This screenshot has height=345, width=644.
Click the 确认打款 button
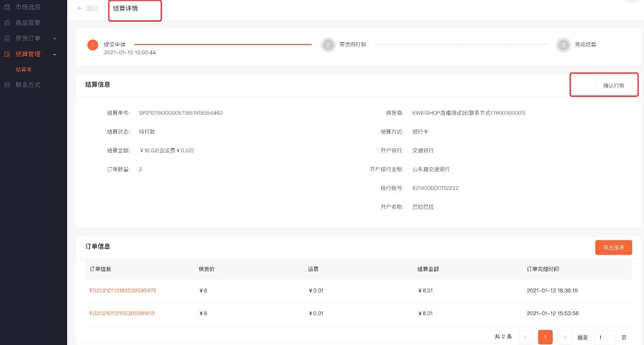(614, 85)
